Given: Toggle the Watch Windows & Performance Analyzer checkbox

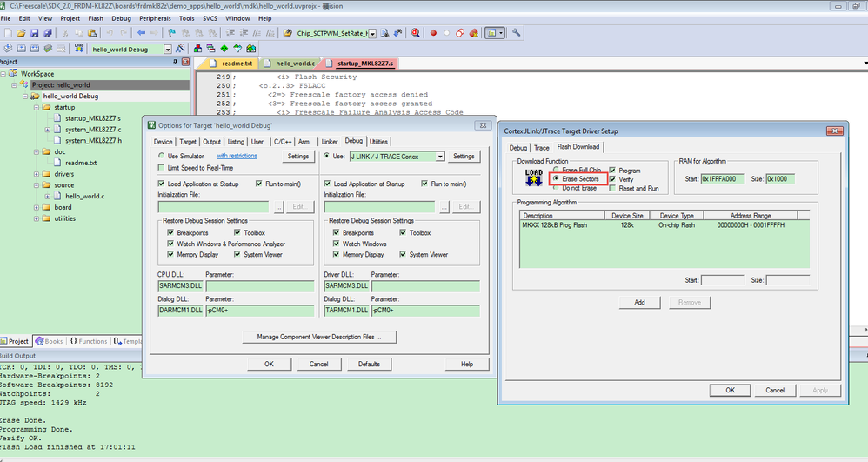Looking at the screenshot, I should tap(170, 244).
